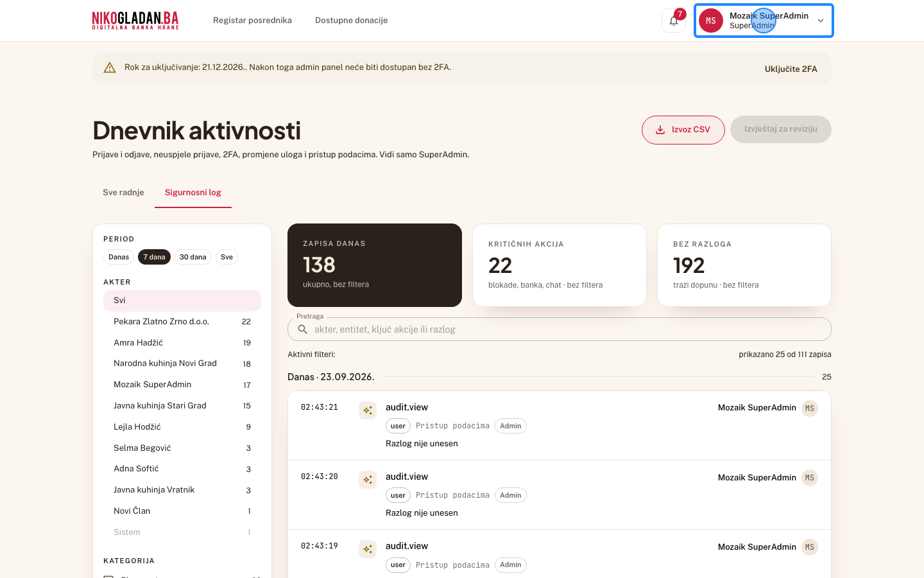Click the Kritičnih akcija 22 card
The image size is (924, 578).
coord(560,265)
